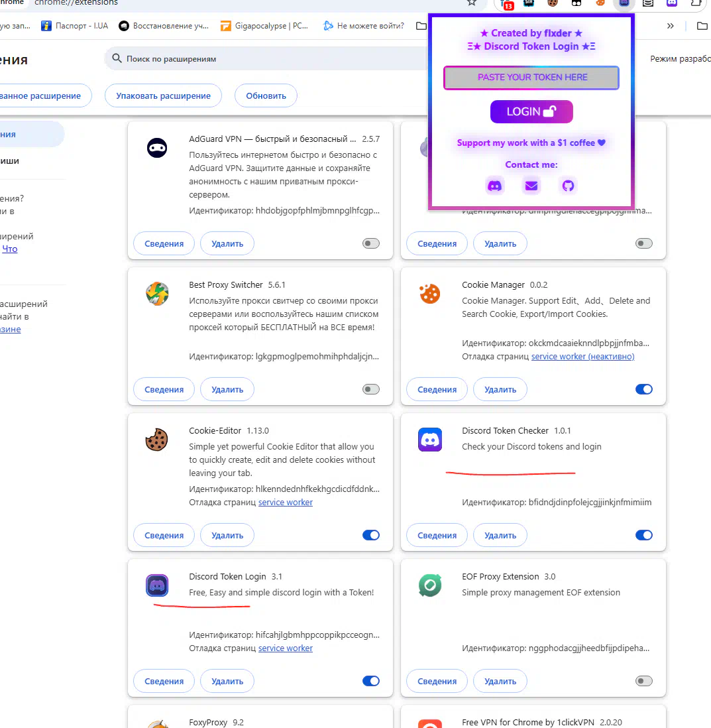Viewport: 711px width, 728px height.
Task: Click the Discord Token Checker card logo
Action: coord(430,440)
